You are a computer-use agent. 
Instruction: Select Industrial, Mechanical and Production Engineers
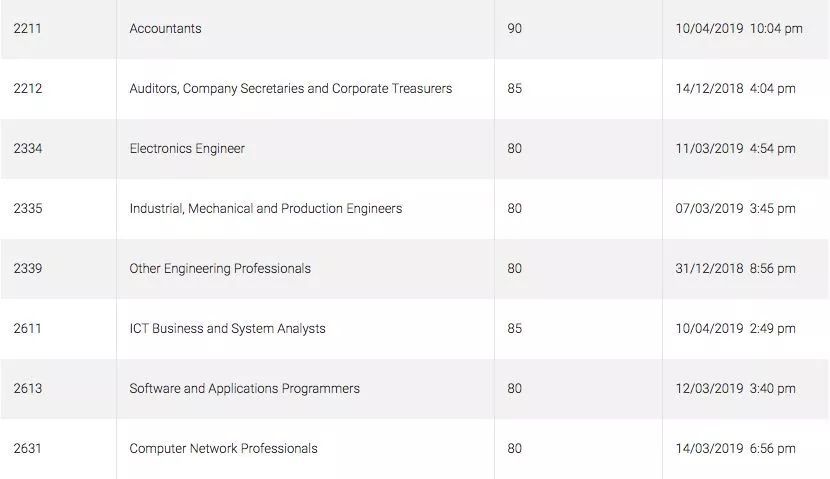click(266, 209)
